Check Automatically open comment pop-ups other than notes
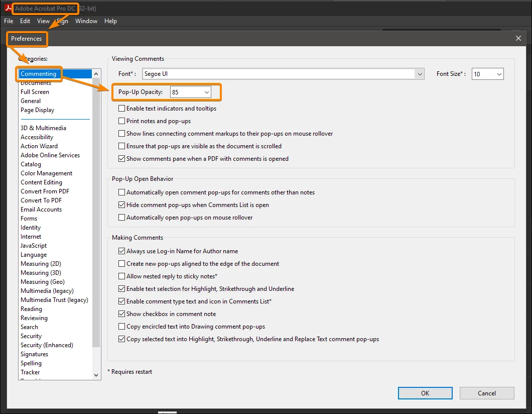 point(121,192)
